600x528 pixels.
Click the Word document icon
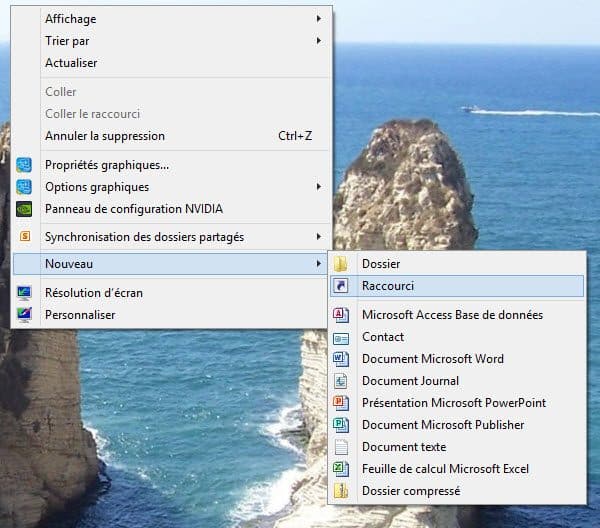[x=341, y=359]
